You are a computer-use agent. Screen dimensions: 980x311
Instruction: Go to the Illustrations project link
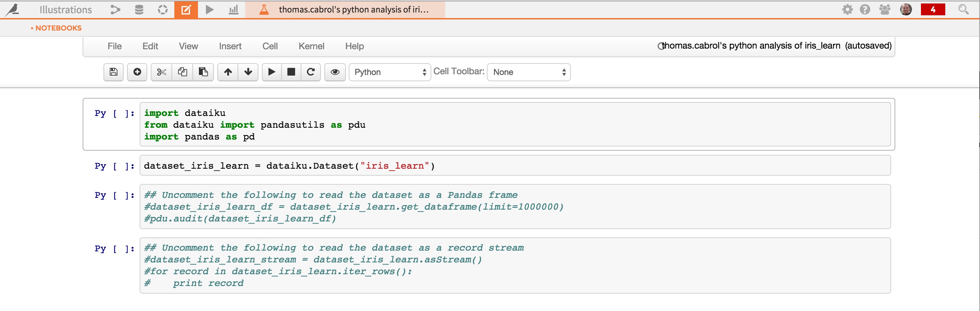coord(66,9)
